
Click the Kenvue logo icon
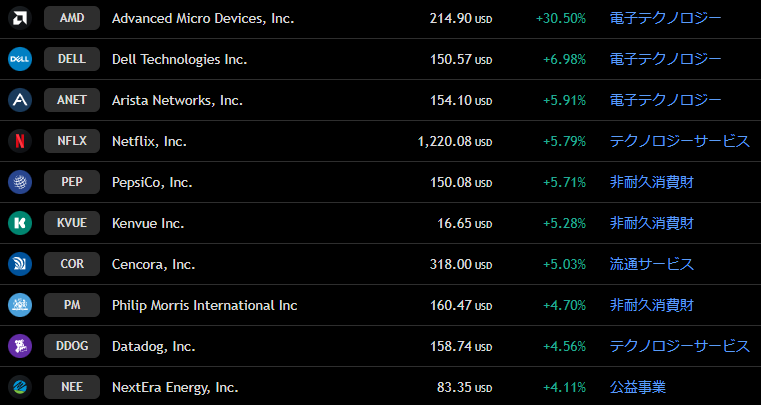20,223
